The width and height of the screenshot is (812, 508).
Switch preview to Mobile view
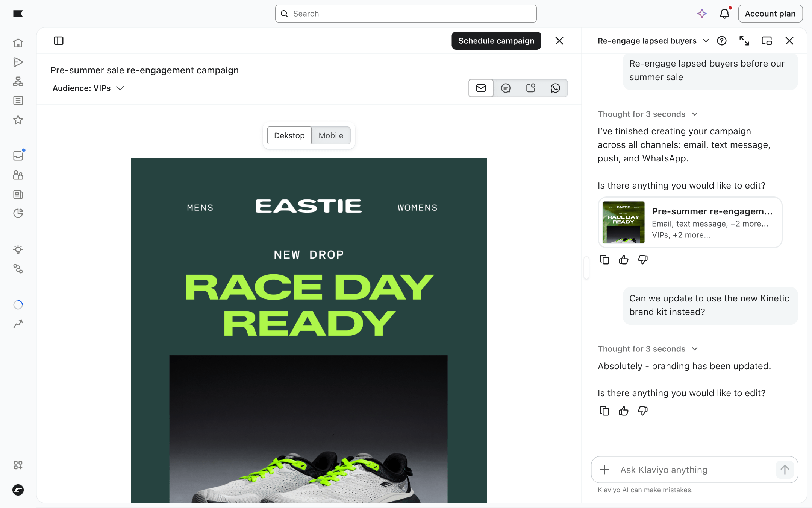(331, 135)
